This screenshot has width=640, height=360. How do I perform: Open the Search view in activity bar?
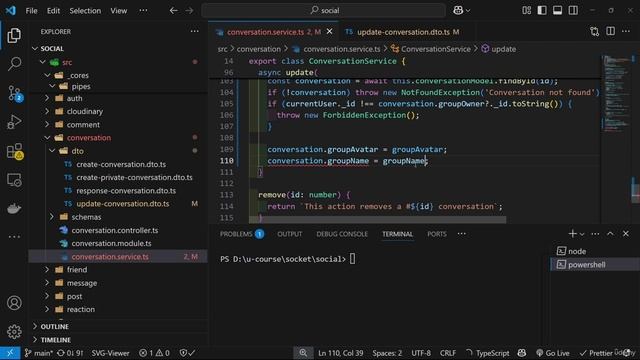click(14, 64)
